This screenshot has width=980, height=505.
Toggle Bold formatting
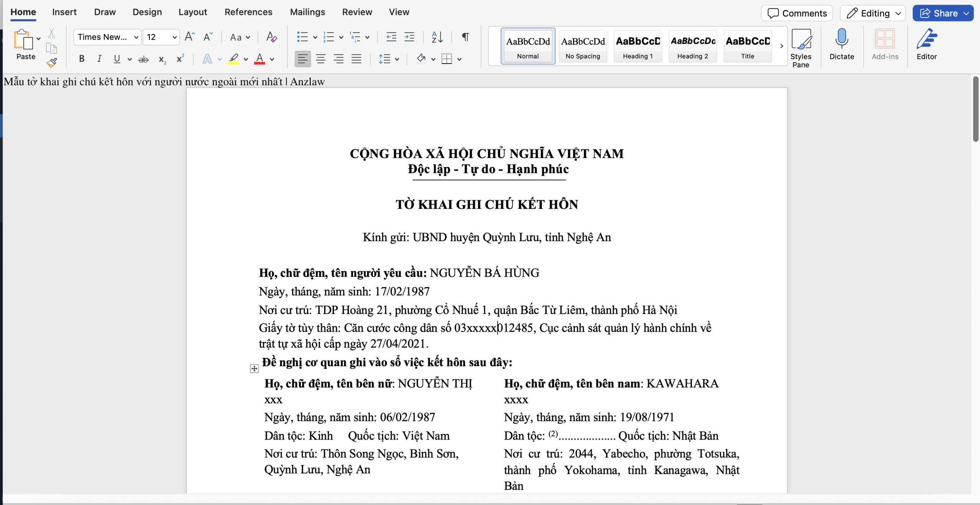82,59
